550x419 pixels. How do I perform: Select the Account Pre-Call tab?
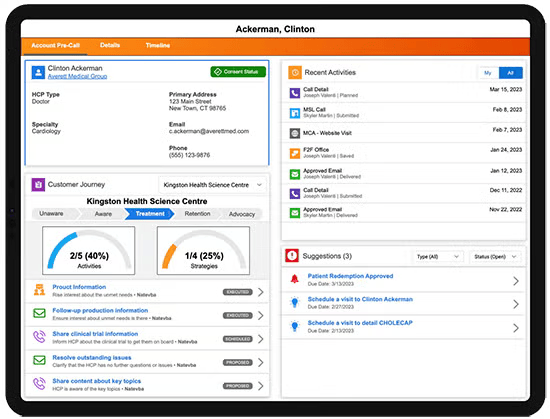pyautogui.click(x=55, y=46)
